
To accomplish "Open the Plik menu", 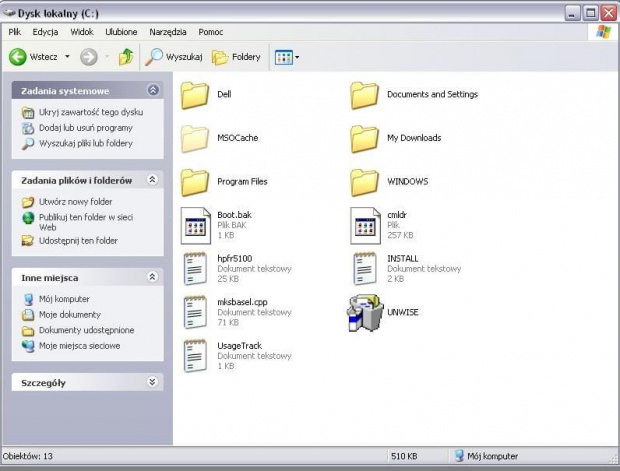I will click(x=15, y=32).
